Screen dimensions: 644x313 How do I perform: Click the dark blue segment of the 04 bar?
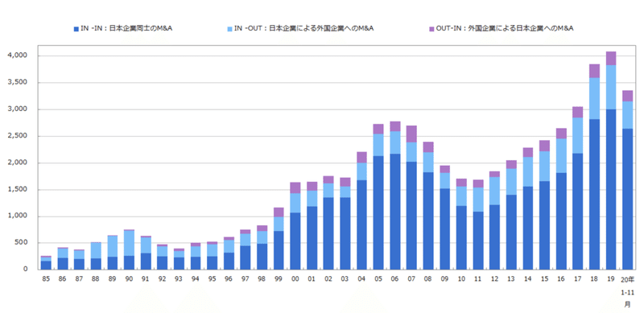[x=361, y=224]
